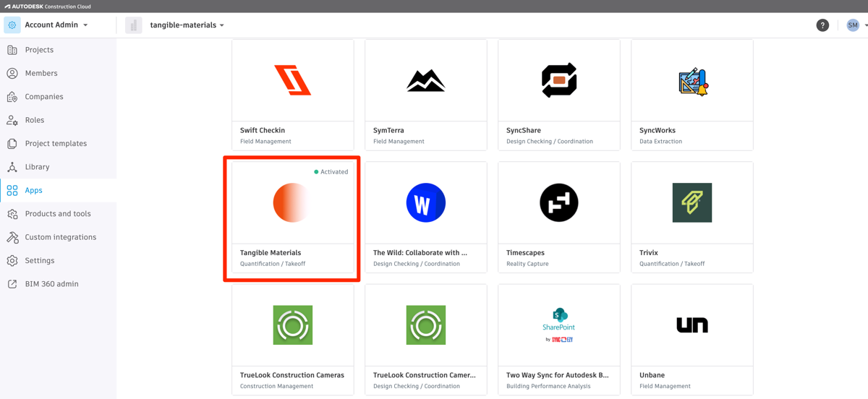
Task: Open TrueLook Design Checking / Coordination card
Action: tap(426, 339)
